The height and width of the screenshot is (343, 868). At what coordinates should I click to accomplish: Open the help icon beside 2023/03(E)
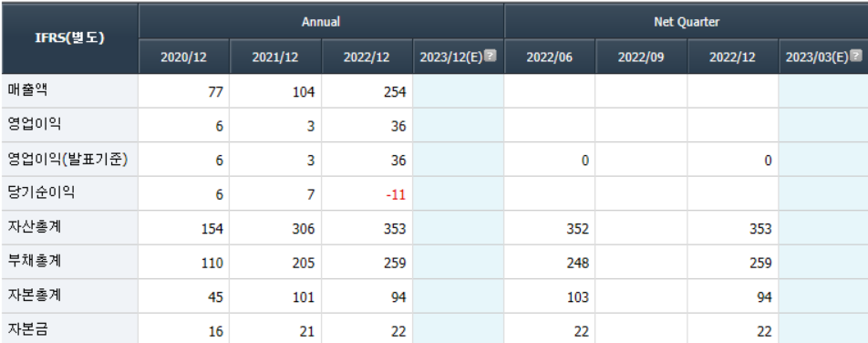click(x=856, y=56)
